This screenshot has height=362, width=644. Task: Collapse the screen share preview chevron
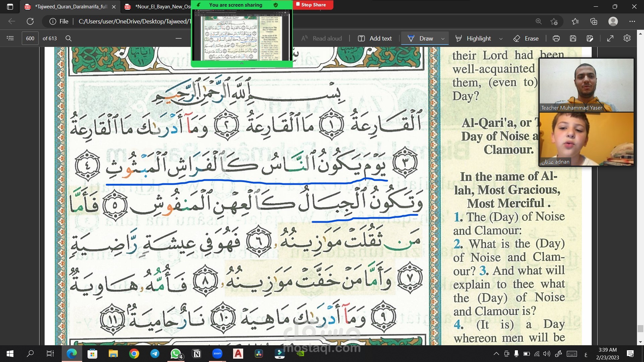241,63
